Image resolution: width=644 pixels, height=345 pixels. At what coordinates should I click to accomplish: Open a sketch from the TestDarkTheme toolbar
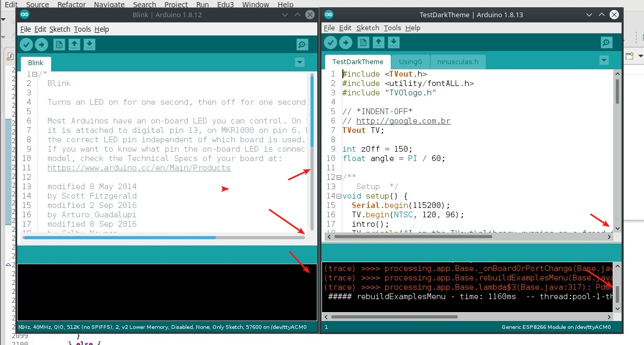pyautogui.click(x=378, y=42)
